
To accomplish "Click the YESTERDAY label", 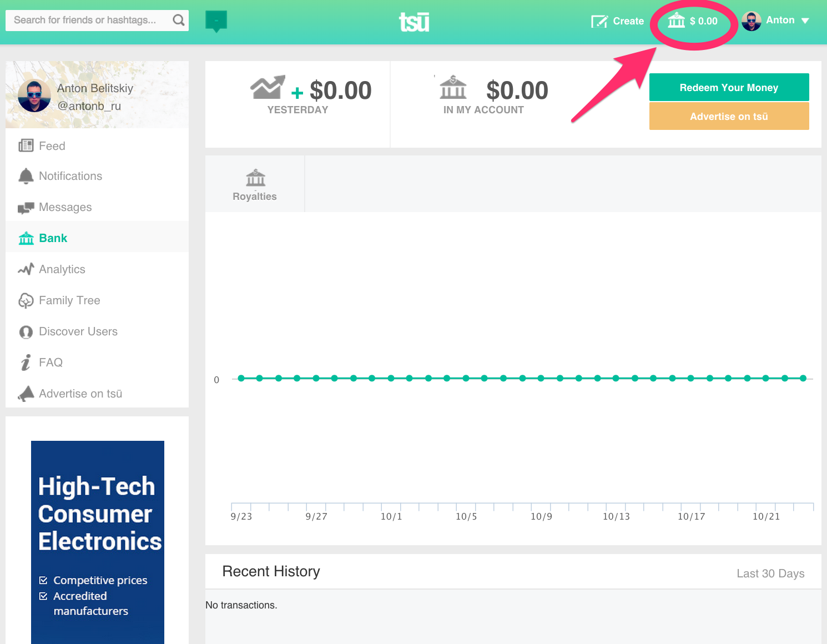I will (297, 110).
